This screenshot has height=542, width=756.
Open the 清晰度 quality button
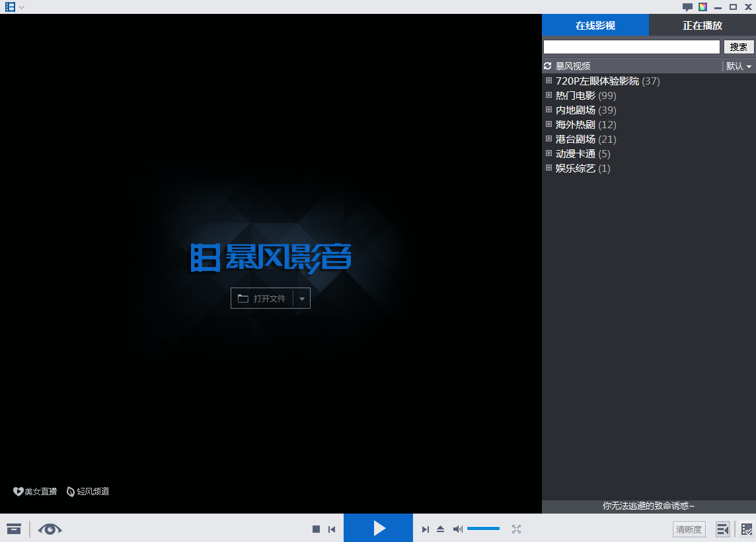point(689,529)
